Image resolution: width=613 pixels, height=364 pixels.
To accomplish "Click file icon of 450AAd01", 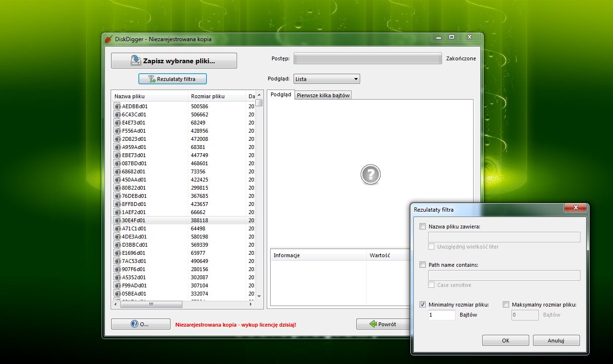I will [117, 180].
